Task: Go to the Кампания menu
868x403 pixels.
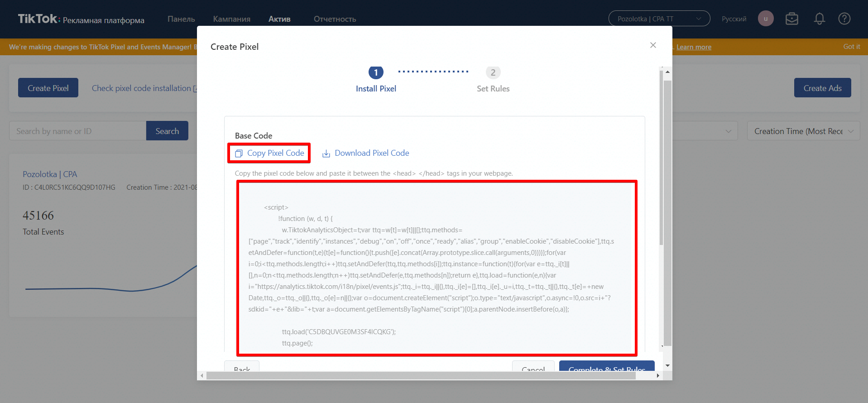Action: [231, 19]
